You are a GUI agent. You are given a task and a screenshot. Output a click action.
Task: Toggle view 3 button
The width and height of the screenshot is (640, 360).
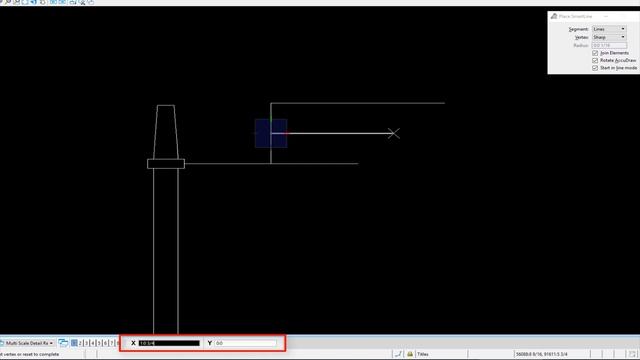(87, 343)
